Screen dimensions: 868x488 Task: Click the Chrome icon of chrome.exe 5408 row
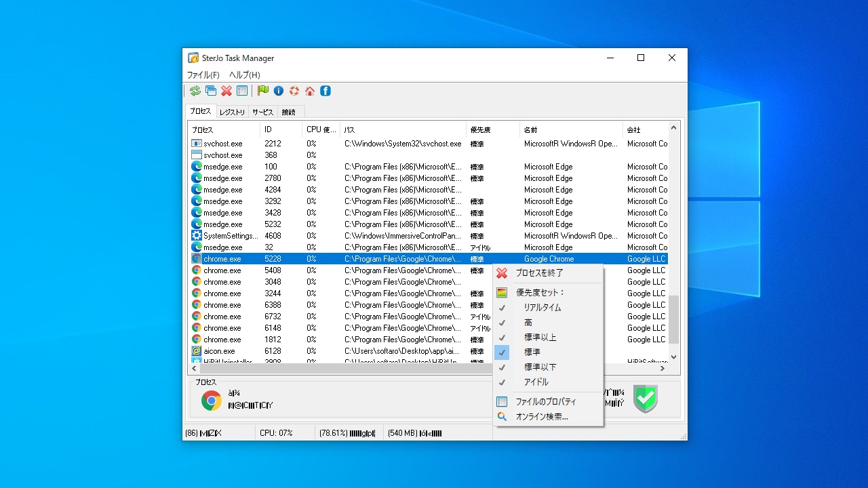tap(197, 270)
